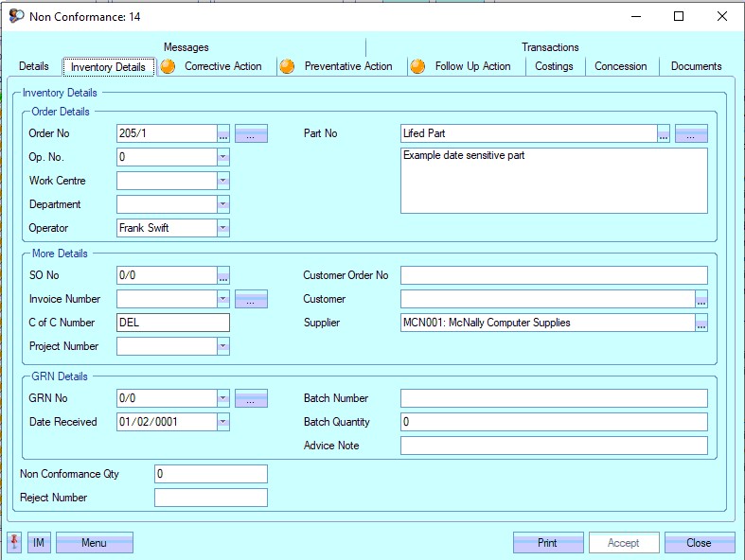Switch to the Costings tab
This screenshot has width=745, height=560.
click(x=554, y=66)
